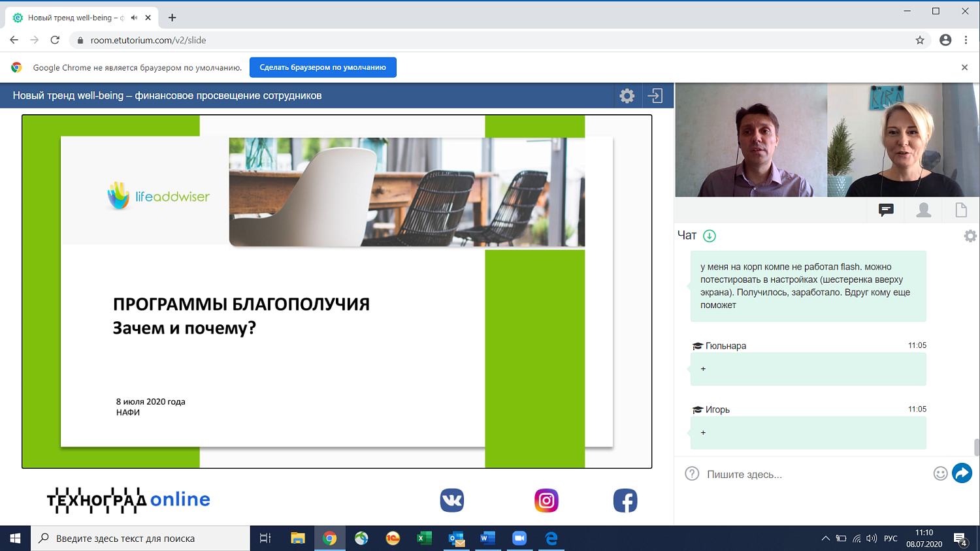Open the Facebook social link
Image resolution: width=980 pixels, height=551 pixels.
tap(625, 501)
